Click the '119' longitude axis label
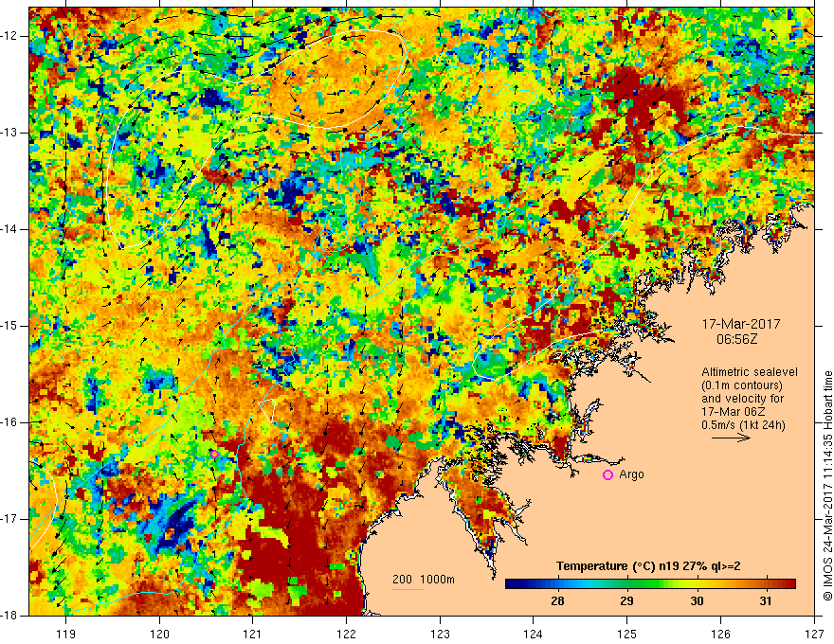This screenshot has height=644, width=834. (66, 634)
